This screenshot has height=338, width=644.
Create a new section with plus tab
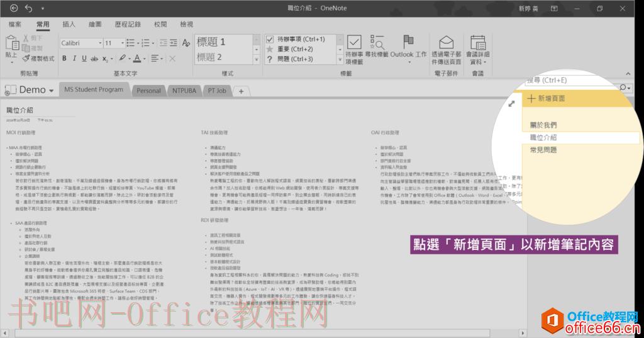241,91
